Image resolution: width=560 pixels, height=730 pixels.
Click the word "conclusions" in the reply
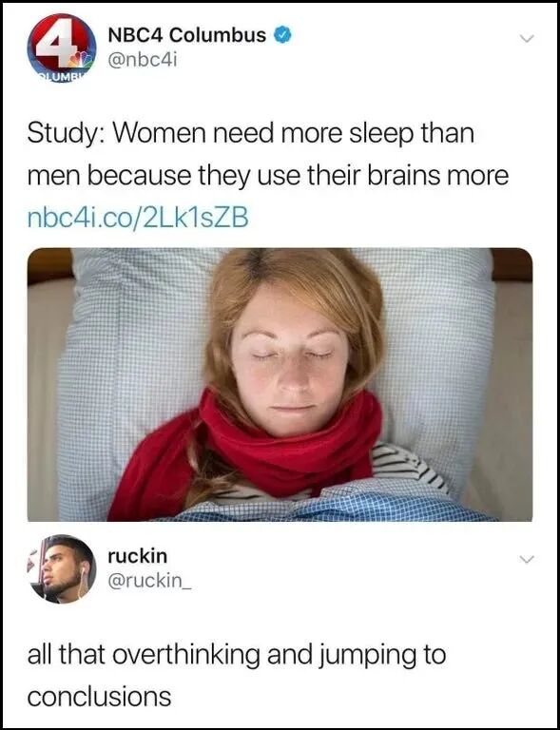pos(99,697)
